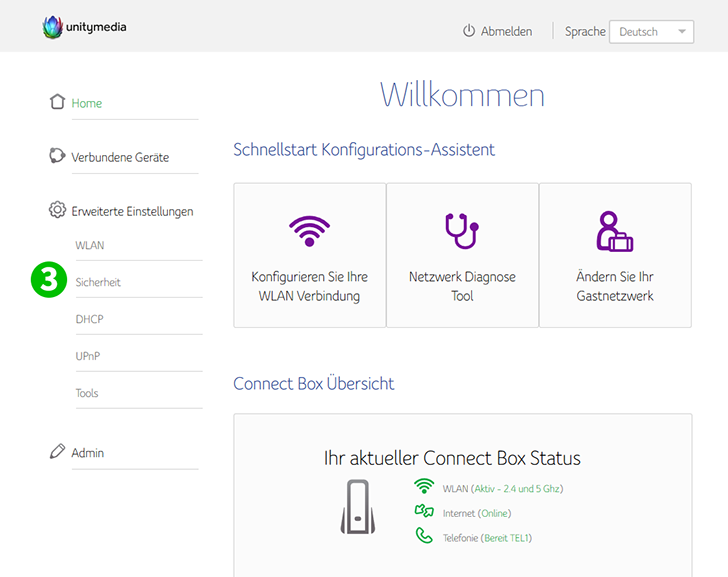Click 'Ihr aktueller Connect Box Status' title

[x=452, y=458]
